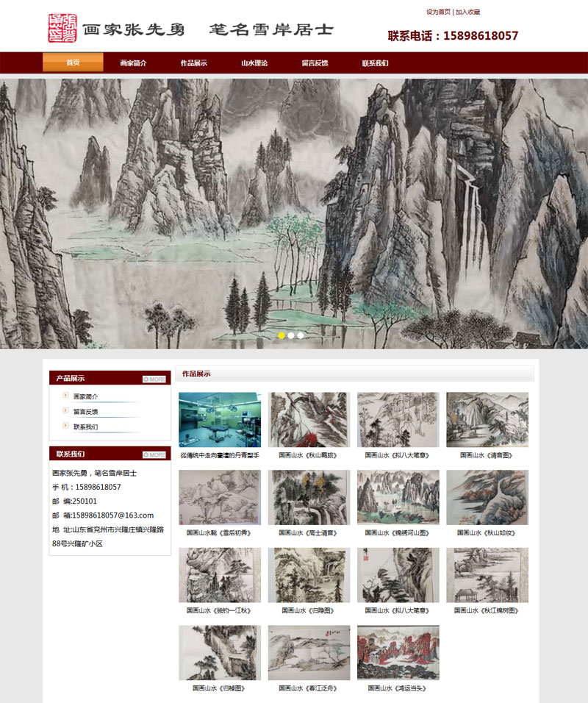588x703 pixels.
Task: View the 《秋山羁旅》 painting thumbnail
Action: pyautogui.click(x=309, y=419)
